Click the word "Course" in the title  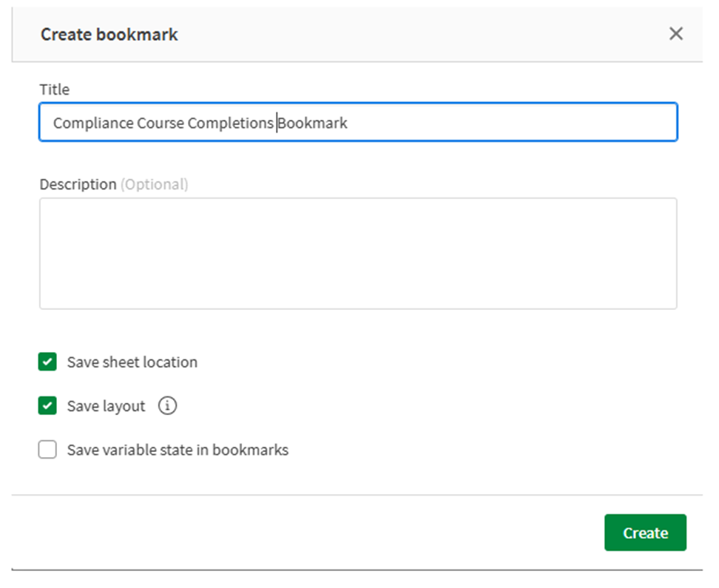[x=160, y=123]
